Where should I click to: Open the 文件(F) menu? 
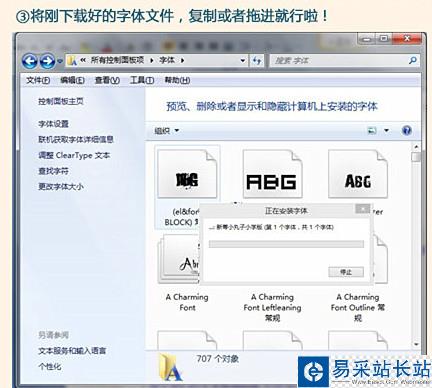pyautogui.click(x=38, y=80)
